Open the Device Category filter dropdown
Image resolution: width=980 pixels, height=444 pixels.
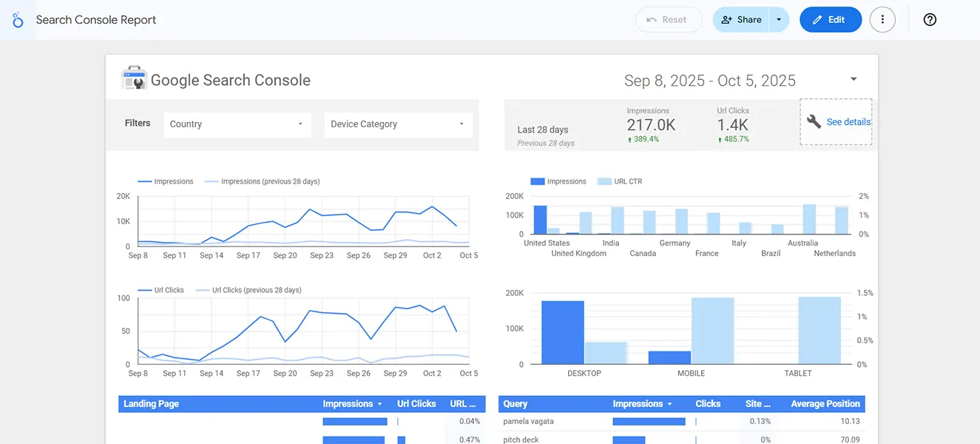pos(398,124)
